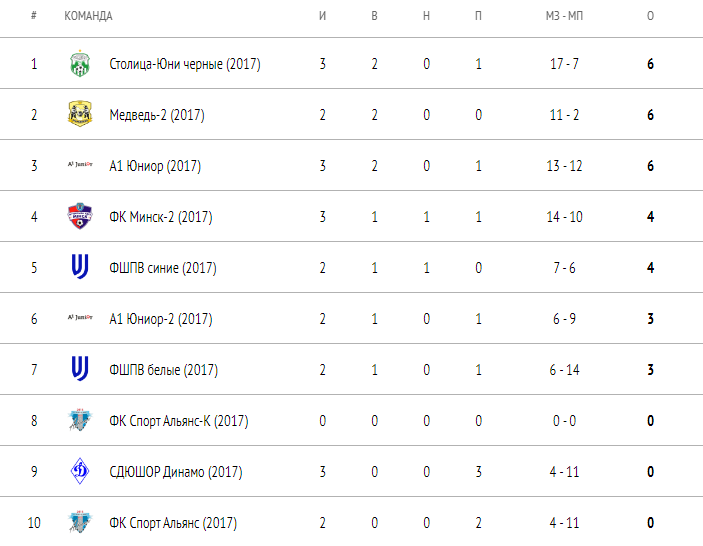703x546 pixels.
Task: Click the ФШПВ белые blue U logo
Action: point(80,368)
